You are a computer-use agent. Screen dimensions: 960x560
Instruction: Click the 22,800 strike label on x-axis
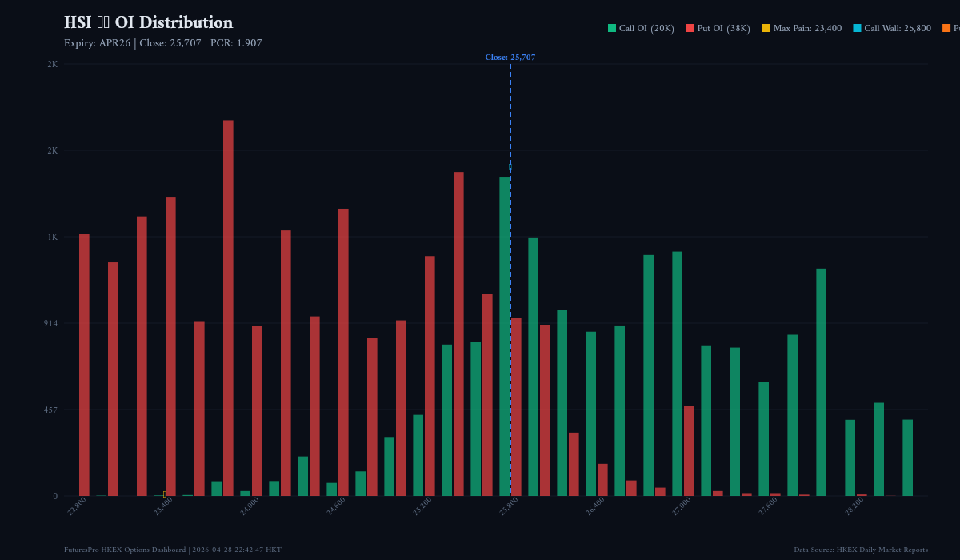click(78, 505)
